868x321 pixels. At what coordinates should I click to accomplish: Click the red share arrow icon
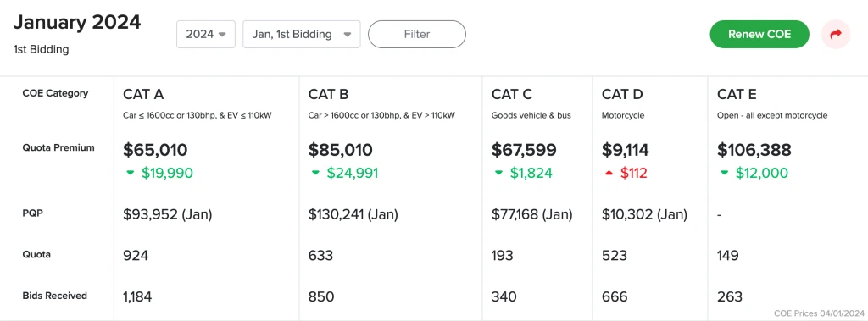835,35
